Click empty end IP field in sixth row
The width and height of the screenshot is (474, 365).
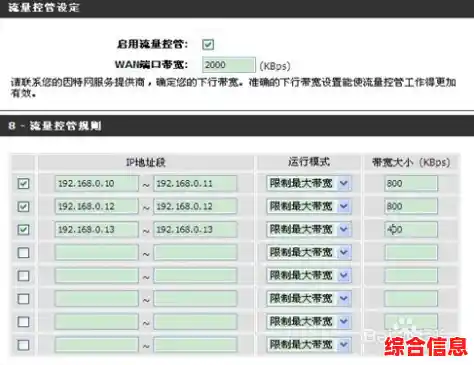click(195, 298)
